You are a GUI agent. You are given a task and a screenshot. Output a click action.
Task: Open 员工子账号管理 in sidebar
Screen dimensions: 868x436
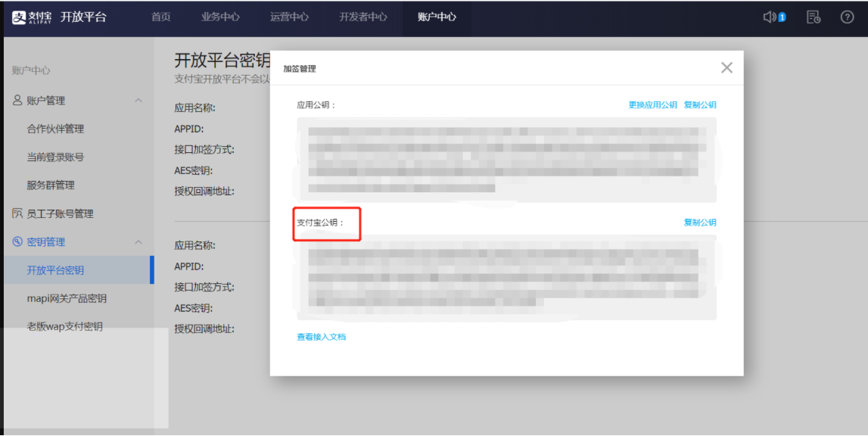pyautogui.click(x=60, y=213)
